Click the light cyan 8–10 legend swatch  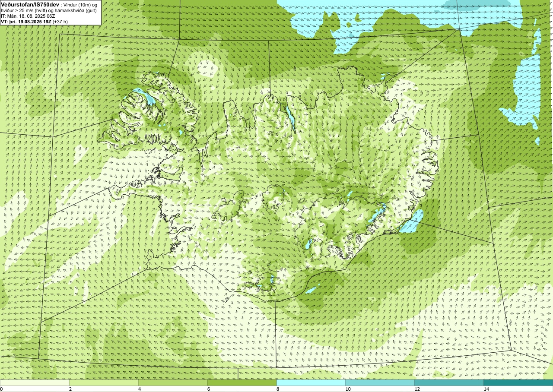click(x=311, y=383)
